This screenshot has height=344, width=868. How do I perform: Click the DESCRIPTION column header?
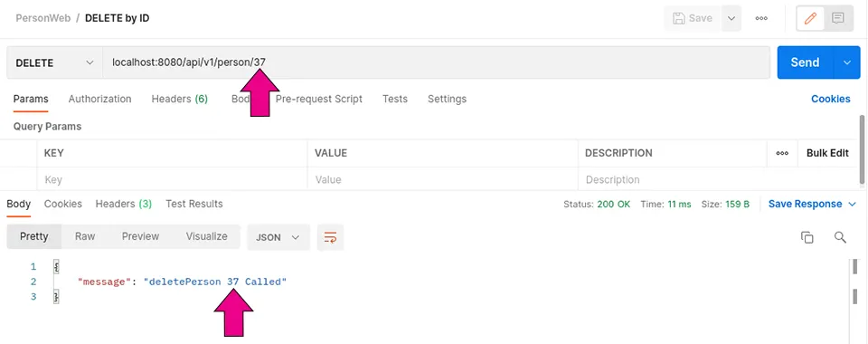point(618,154)
